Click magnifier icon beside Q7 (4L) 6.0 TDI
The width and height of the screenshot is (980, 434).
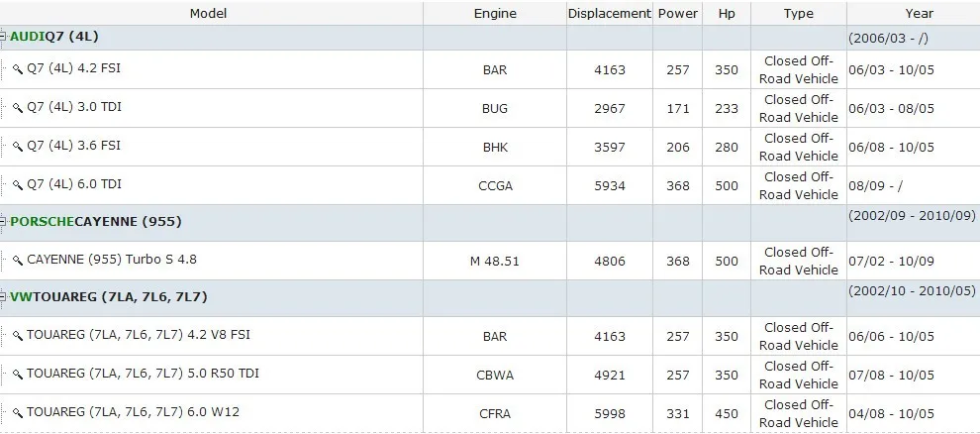18,185
